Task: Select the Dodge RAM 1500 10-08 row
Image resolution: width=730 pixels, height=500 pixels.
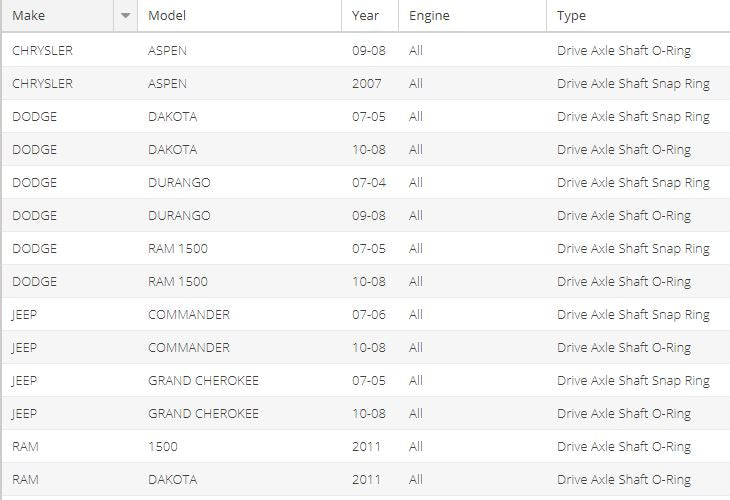Action: (x=366, y=281)
